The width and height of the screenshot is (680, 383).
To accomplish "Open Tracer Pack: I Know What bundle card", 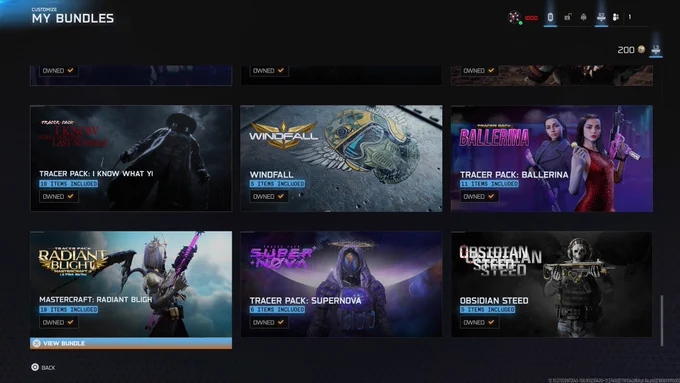I will coord(131,158).
